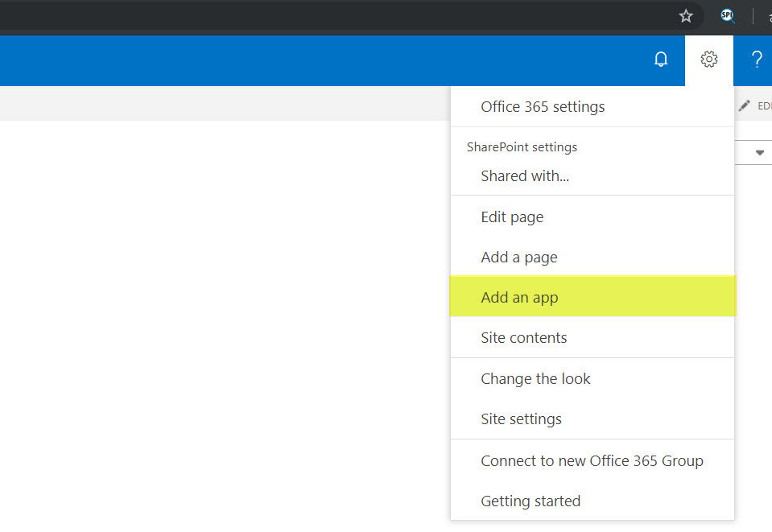Open the SP search browser extension
Image resolution: width=772 pixels, height=532 pixels.
click(728, 16)
